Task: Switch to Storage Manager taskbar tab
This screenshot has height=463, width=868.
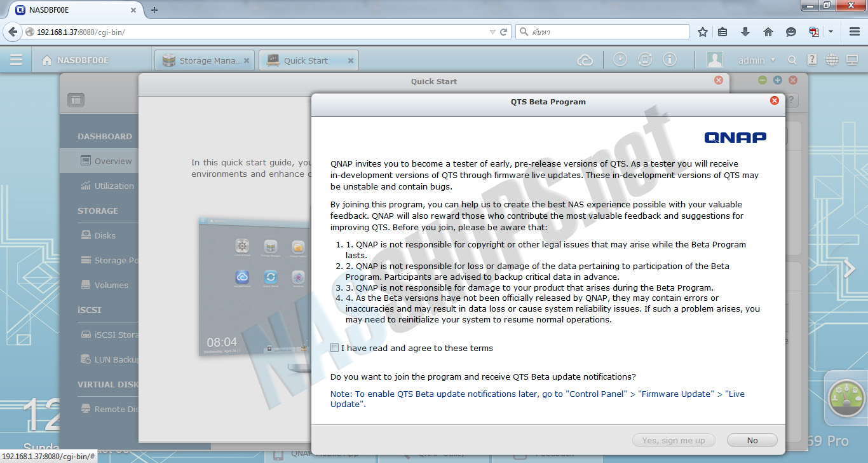Action: [203, 60]
